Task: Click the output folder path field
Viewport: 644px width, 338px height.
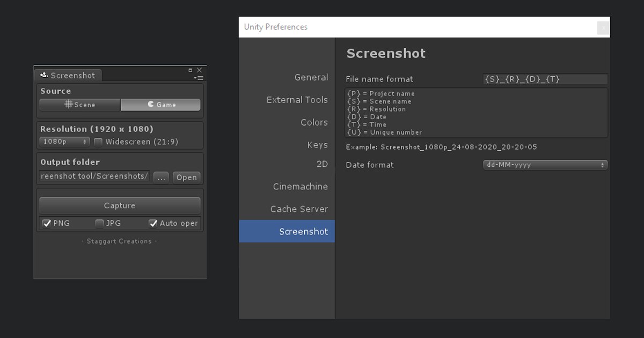Action: coord(95,177)
